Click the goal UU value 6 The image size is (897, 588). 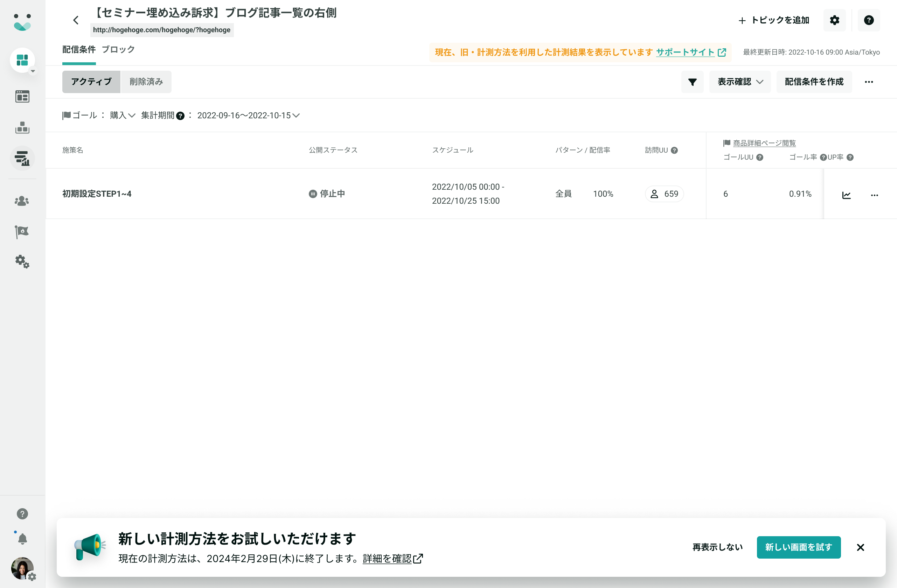(x=725, y=194)
